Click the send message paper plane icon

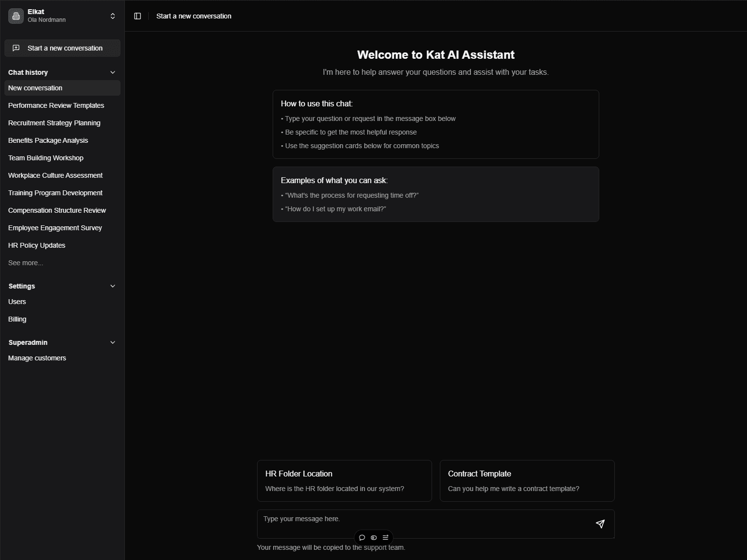[600, 524]
